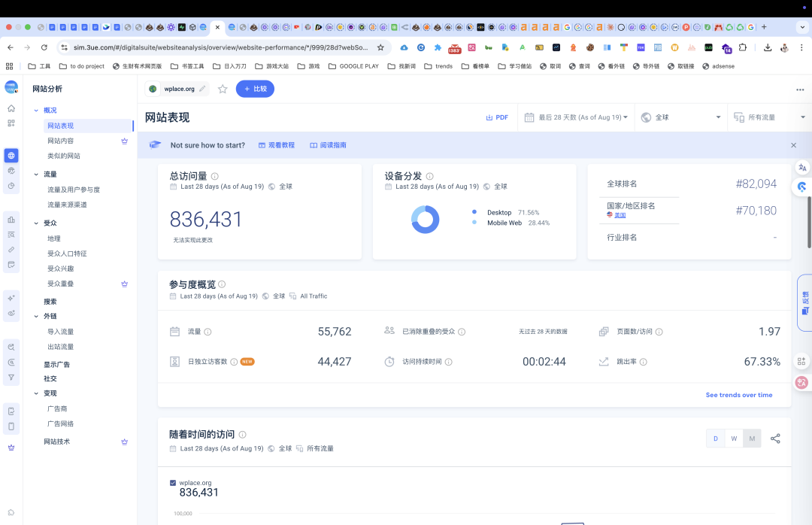The height and width of the screenshot is (525, 812).
Task: Open 受众人口特征 in sidebar
Action: [x=68, y=253]
